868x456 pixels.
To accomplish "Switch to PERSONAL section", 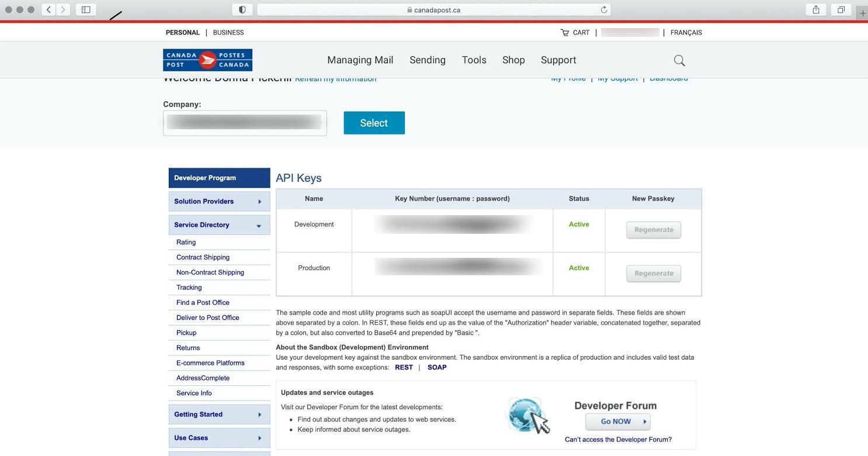I will coord(183,33).
